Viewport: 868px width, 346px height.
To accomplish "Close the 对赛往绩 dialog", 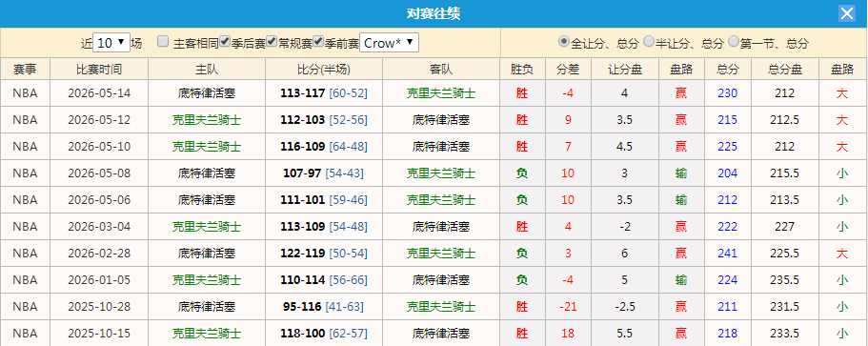I will (x=846, y=14).
